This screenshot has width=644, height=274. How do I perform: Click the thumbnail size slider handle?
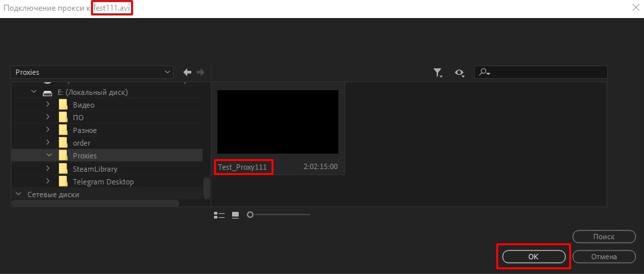pos(249,215)
